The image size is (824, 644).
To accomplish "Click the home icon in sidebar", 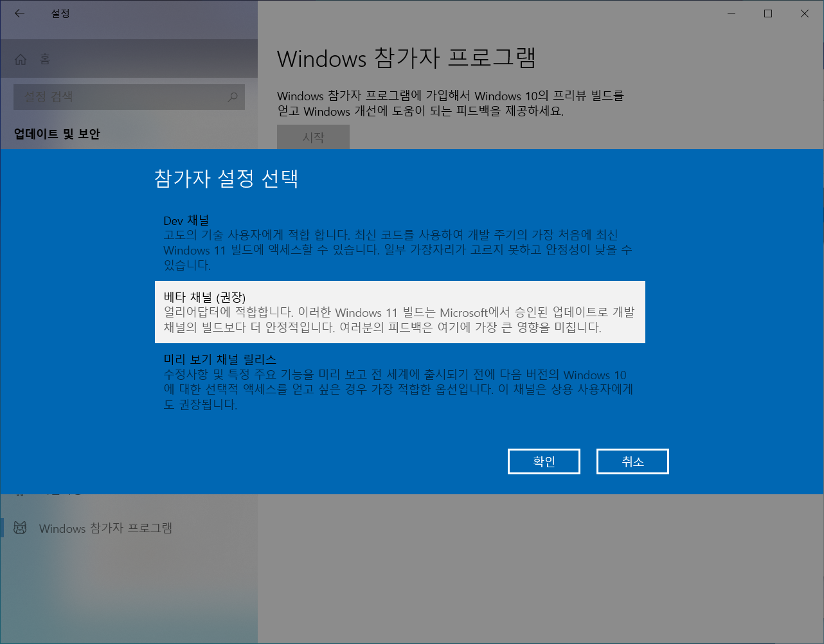I will 21,59.
